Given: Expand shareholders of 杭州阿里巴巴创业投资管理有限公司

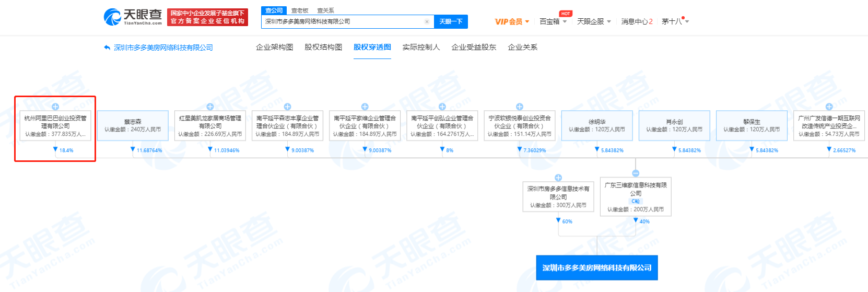Looking at the screenshot, I should tap(55, 107).
